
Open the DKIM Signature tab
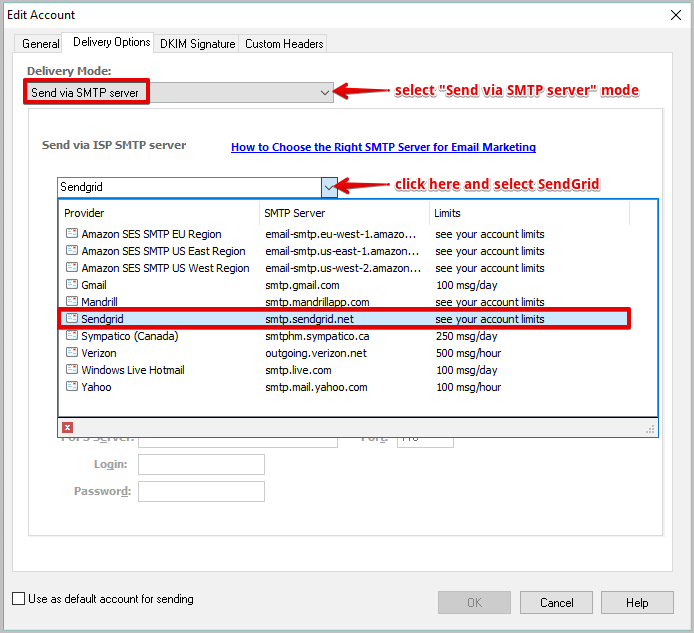(x=197, y=44)
